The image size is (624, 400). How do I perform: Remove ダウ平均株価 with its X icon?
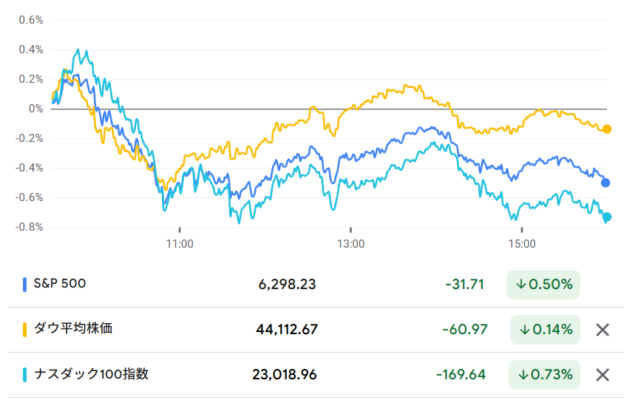pos(603,330)
